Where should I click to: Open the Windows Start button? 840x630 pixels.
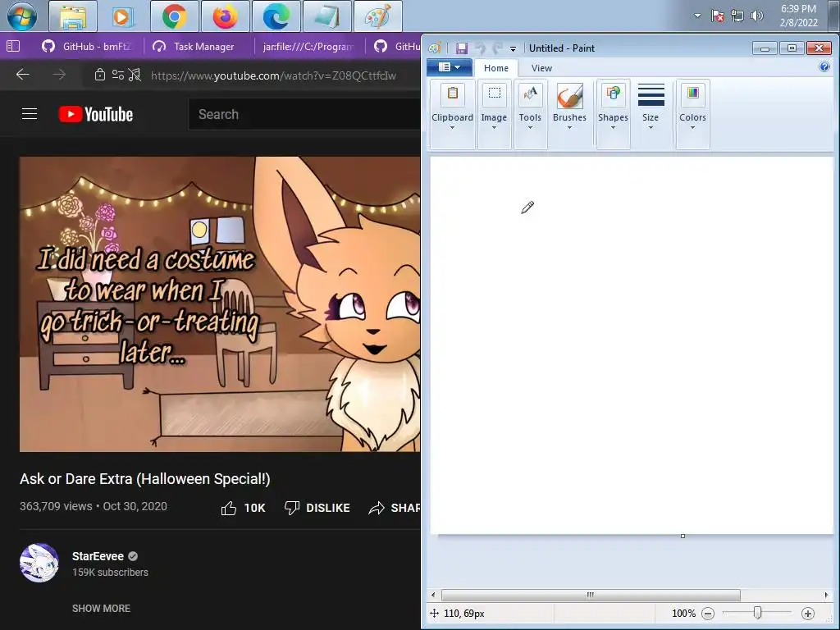[x=22, y=16]
